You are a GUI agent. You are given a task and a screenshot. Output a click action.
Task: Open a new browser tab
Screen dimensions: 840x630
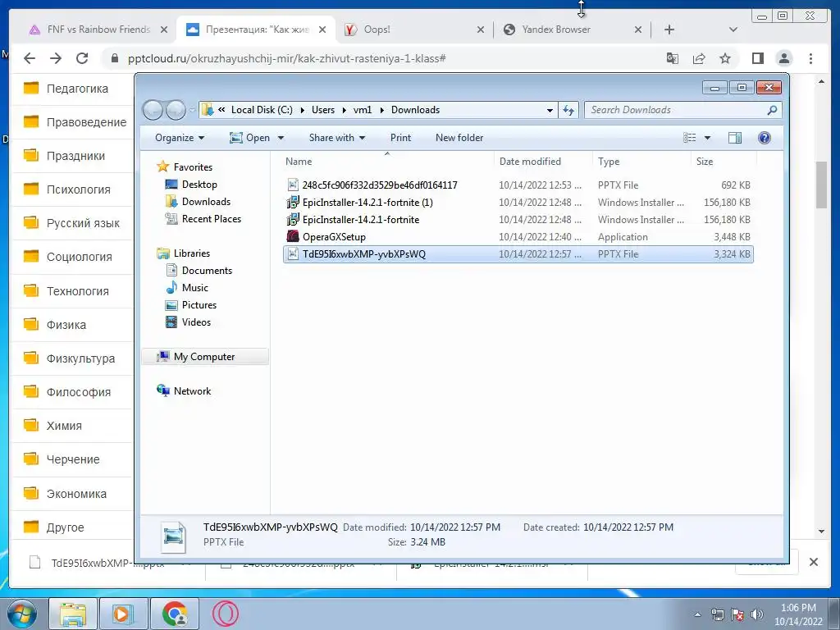click(669, 30)
